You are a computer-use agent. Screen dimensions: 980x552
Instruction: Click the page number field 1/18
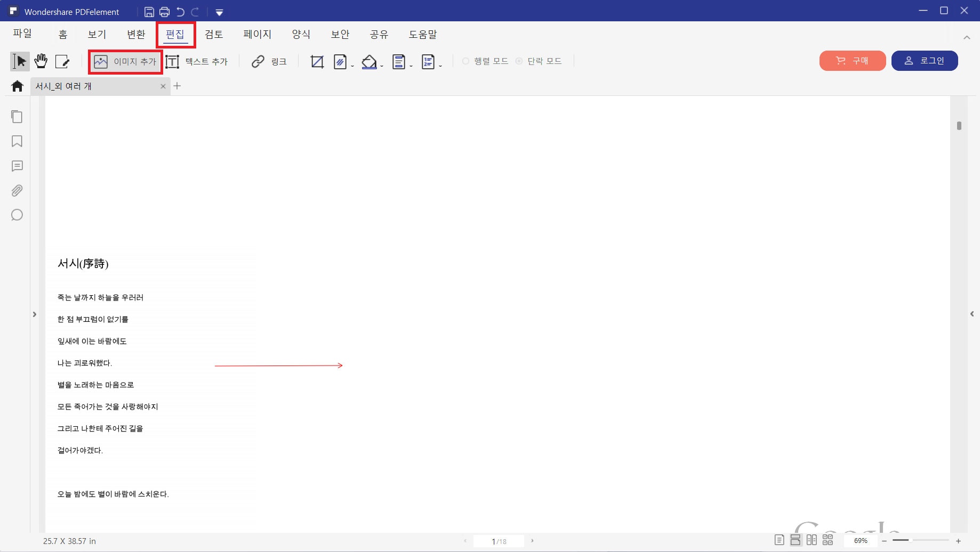coord(499,541)
